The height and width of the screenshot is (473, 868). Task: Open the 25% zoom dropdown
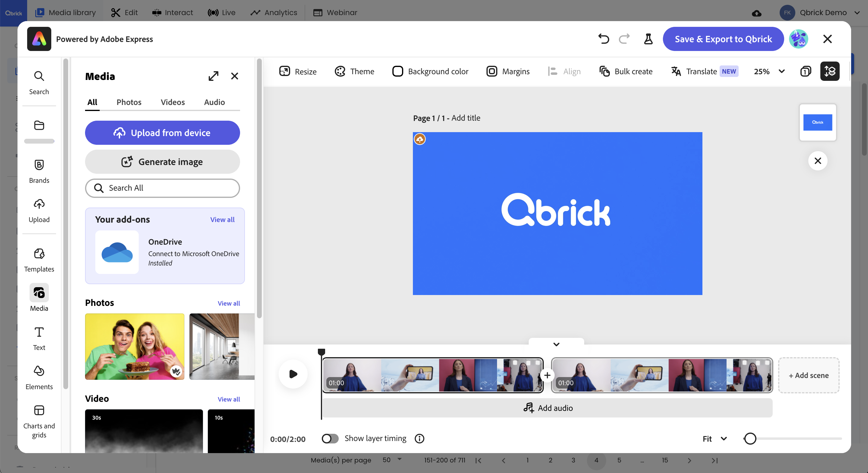coord(770,71)
